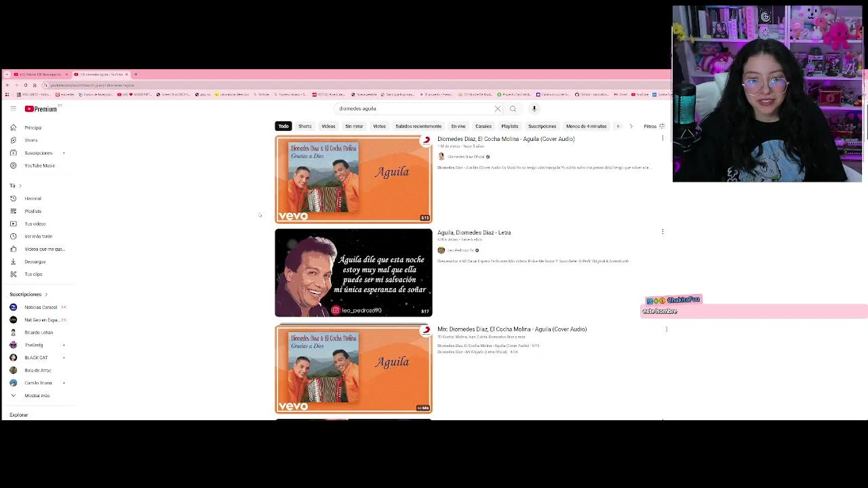This screenshot has height=488, width=868.
Task: Open Leo Pedrozo channel link
Action: (x=460, y=250)
